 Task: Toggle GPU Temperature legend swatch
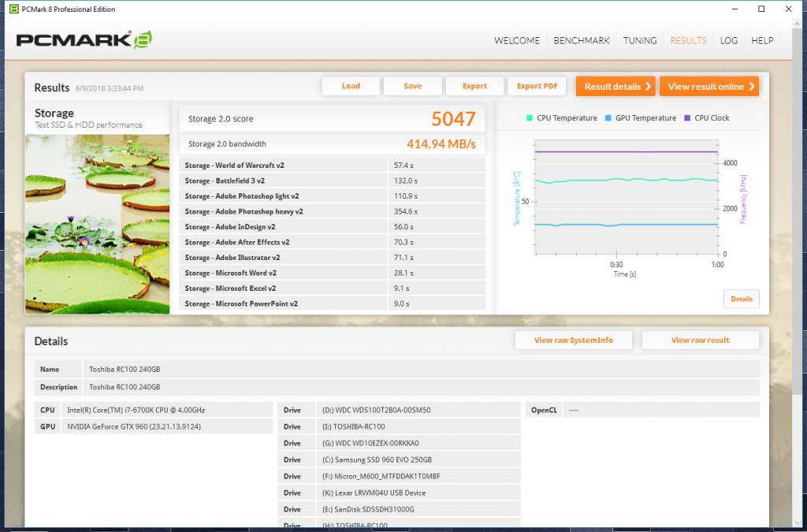click(608, 118)
